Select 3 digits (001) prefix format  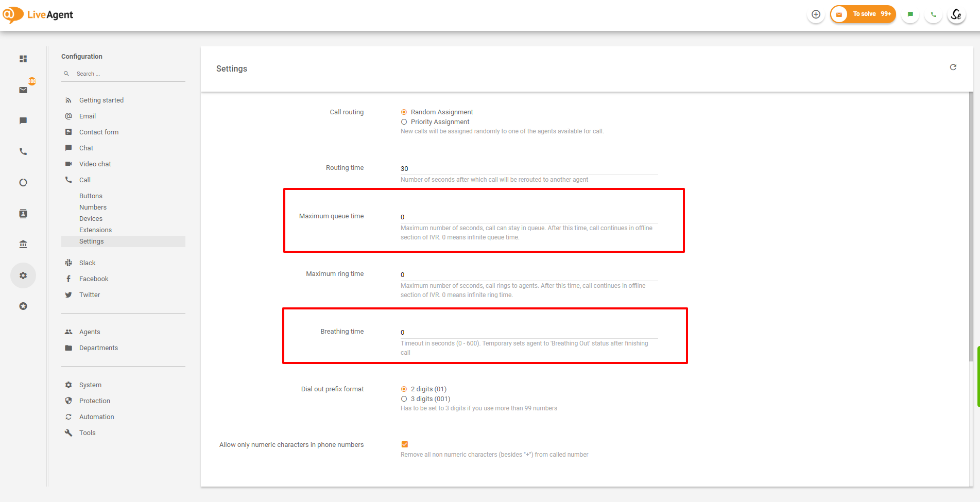(x=404, y=399)
